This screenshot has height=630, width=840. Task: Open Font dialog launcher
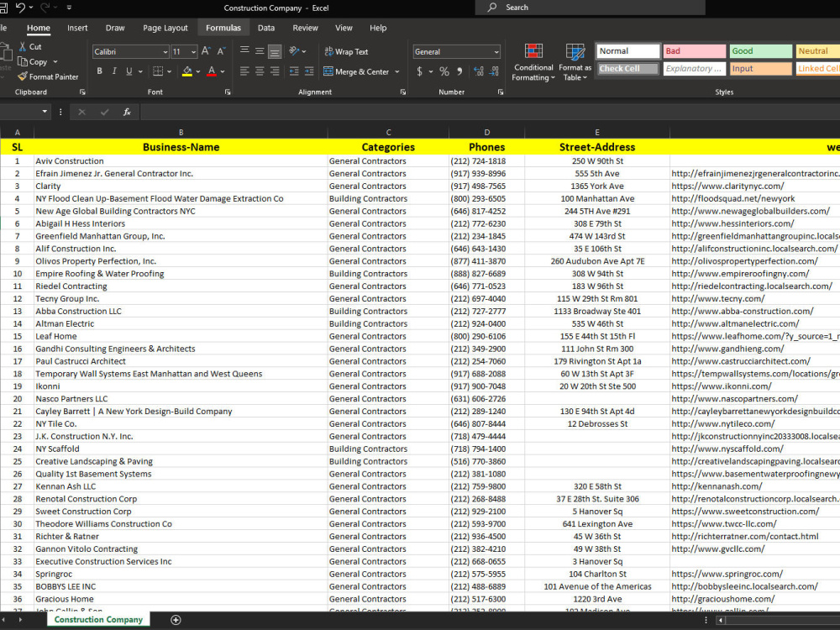[228, 92]
